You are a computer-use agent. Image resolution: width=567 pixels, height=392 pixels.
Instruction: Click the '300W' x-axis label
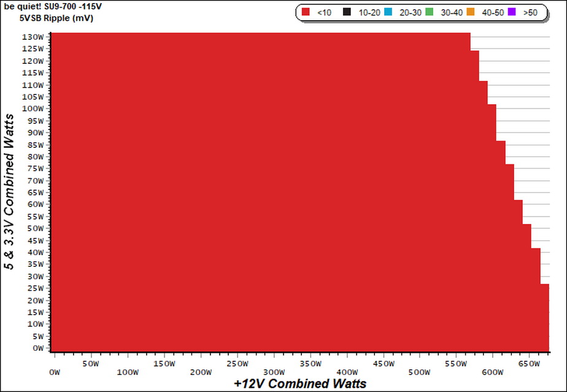point(274,372)
